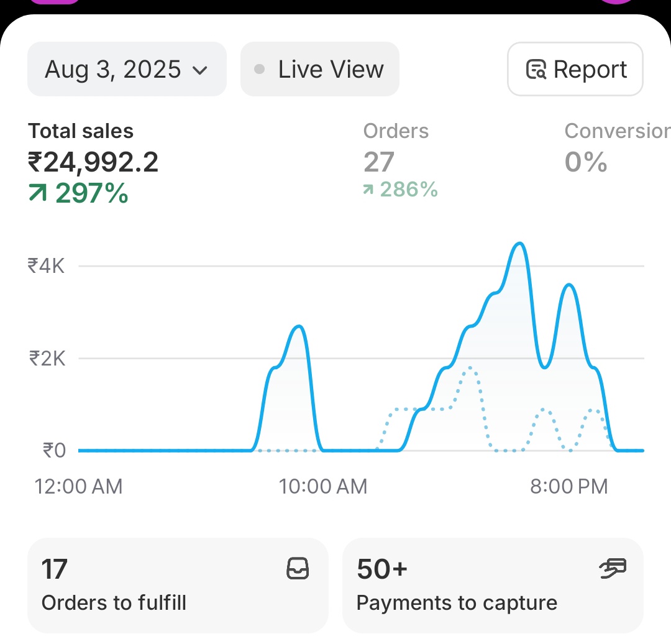Click the inbox icon on Orders to fulfill
The width and height of the screenshot is (671, 644).
click(x=298, y=569)
